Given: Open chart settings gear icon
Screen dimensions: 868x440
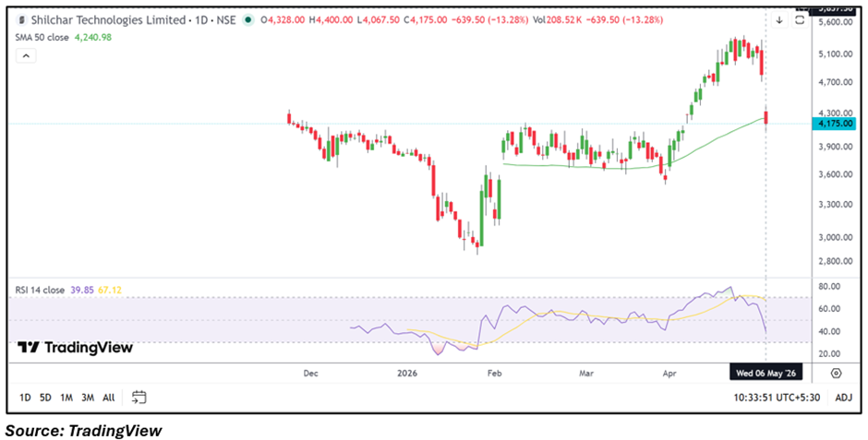Looking at the screenshot, I should (836, 373).
